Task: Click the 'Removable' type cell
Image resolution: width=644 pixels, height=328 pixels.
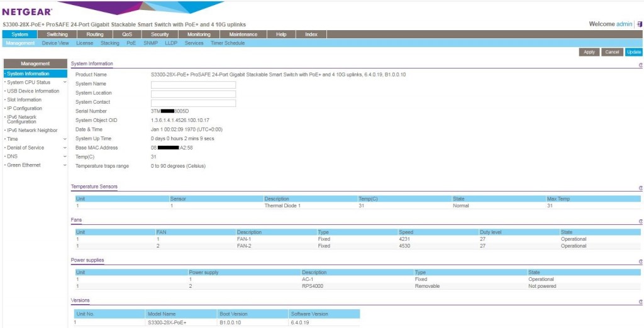Action: tap(427, 286)
